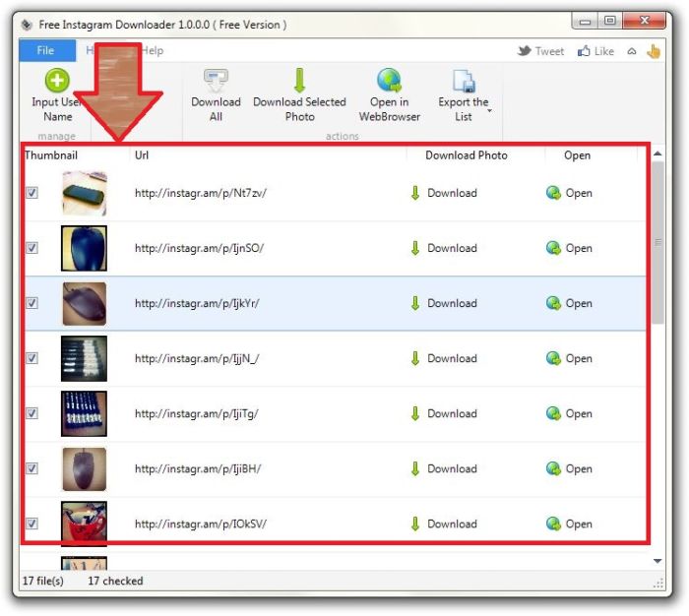Click the Input User Name plus icon
The width and height of the screenshot is (689, 616).
tap(57, 80)
